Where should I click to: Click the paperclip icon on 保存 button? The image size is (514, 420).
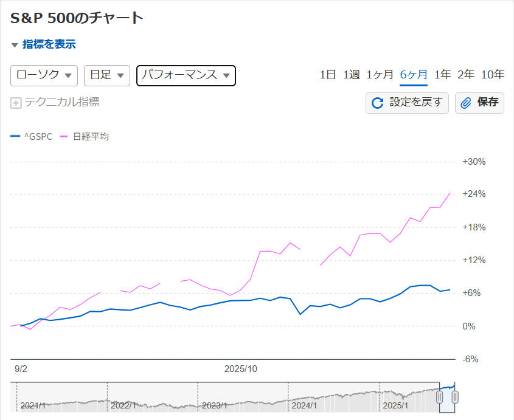[466, 103]
